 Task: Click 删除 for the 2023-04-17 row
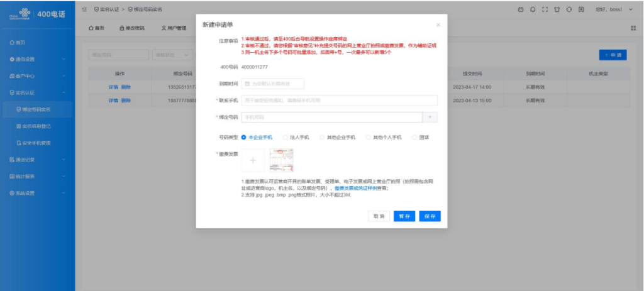(126, 87)
